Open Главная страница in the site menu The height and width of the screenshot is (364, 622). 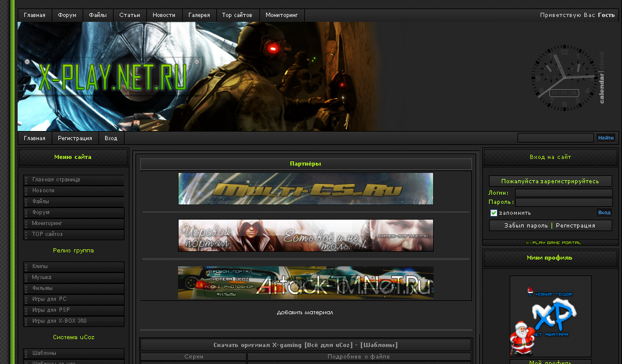pos(73,180)
